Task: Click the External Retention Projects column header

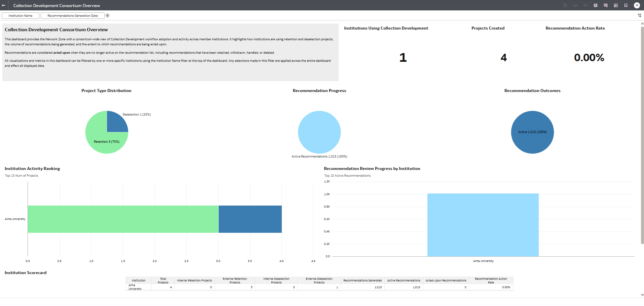Action: [235, 280]
